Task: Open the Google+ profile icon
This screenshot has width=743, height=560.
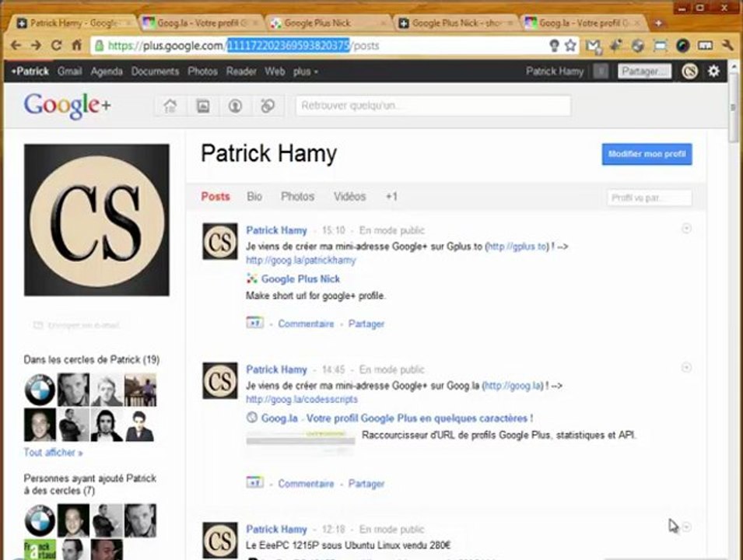Action: [x=235, y=106]
